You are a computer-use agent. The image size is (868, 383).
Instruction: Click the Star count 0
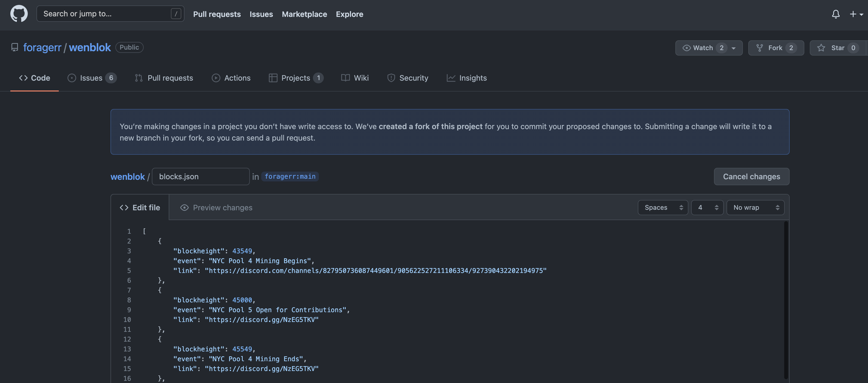[853, 48]
